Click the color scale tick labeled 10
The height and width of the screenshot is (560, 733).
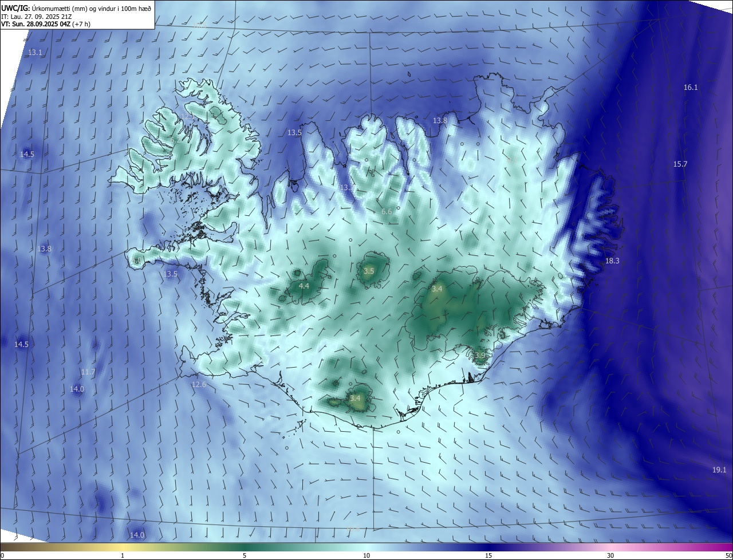(x=366, y=555)
